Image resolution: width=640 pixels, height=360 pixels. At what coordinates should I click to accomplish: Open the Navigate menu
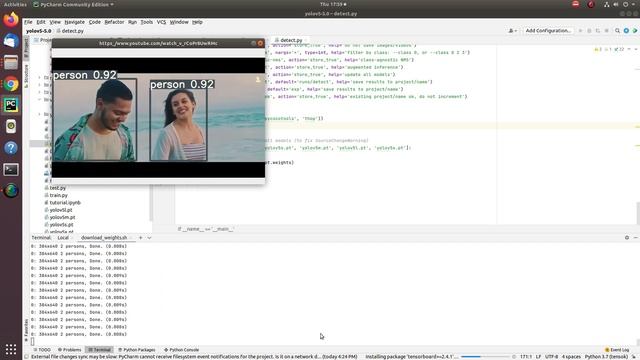(74, 22)
